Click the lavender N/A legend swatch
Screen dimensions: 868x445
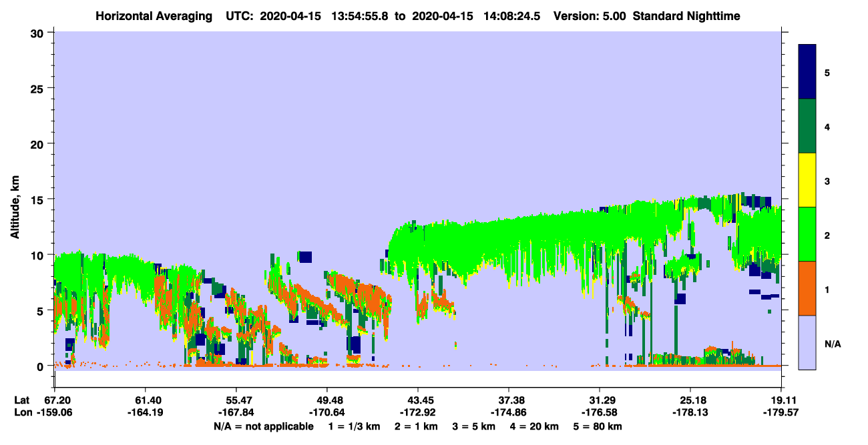pyautogui.click(x=807, y=342)
